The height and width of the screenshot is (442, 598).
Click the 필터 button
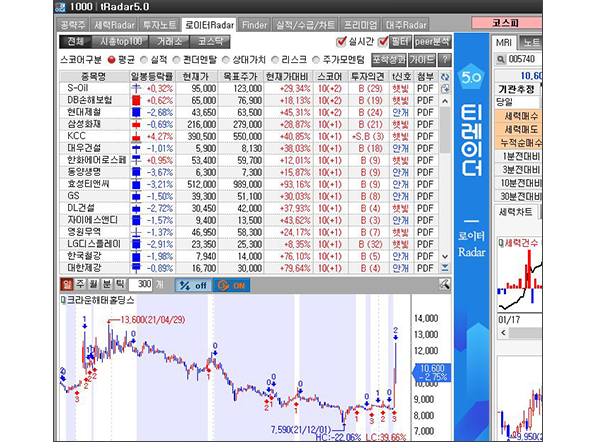[x=400, y=42]
